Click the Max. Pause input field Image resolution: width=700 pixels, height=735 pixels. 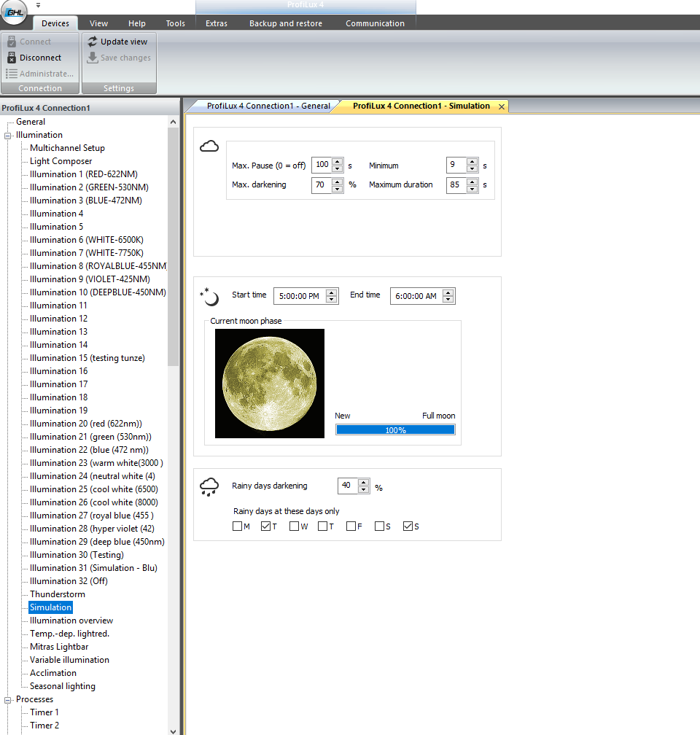(322, 165)
